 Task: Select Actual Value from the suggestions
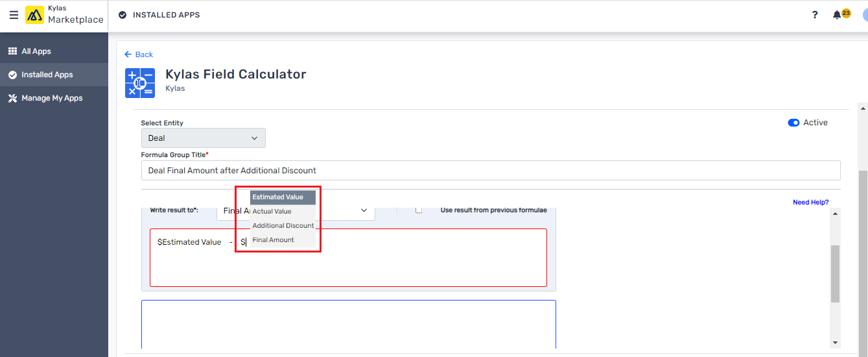272,212
